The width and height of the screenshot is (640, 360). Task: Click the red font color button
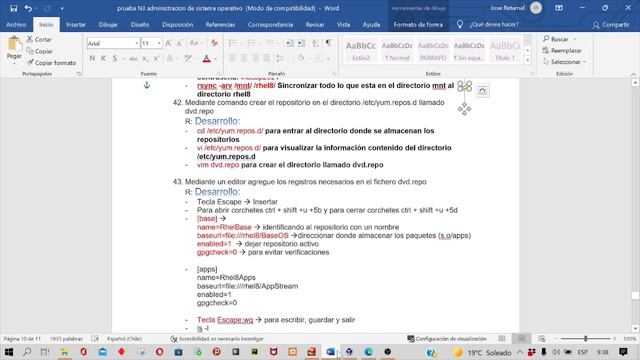[207, 58]
